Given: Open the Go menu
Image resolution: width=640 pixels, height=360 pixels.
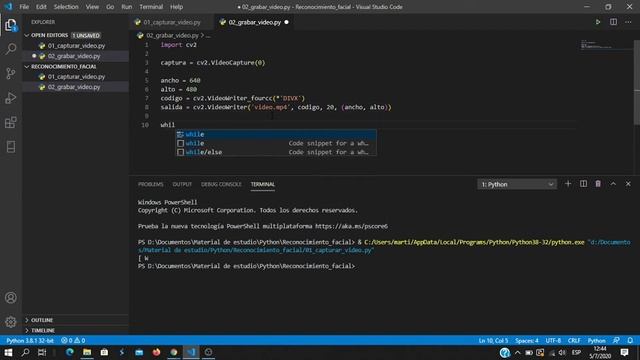Looking at the screenshot, I should (x=110, y=7).
